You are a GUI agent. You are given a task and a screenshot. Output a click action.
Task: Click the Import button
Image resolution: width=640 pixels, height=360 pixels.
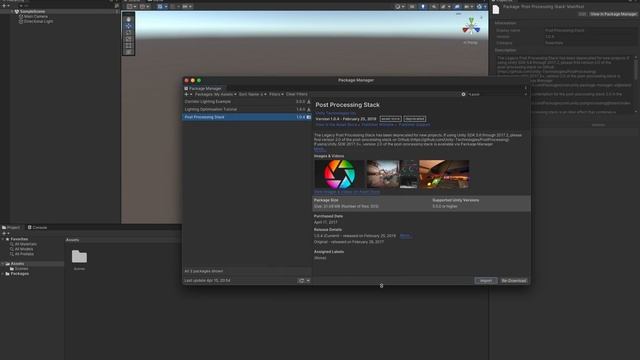coord(486,281)
